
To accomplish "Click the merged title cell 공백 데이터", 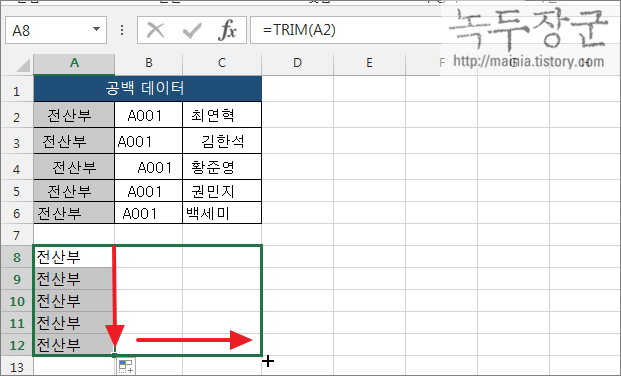I will click(x=147, y=89).
